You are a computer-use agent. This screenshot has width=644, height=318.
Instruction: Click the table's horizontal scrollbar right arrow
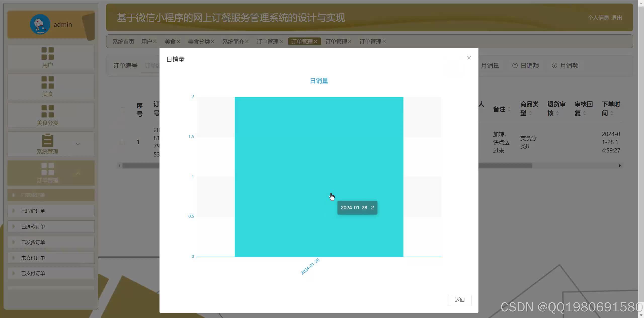tap(620, 166)
